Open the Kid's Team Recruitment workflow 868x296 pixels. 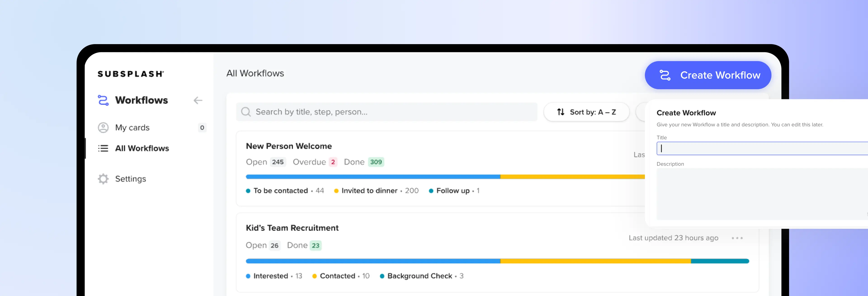292,228
